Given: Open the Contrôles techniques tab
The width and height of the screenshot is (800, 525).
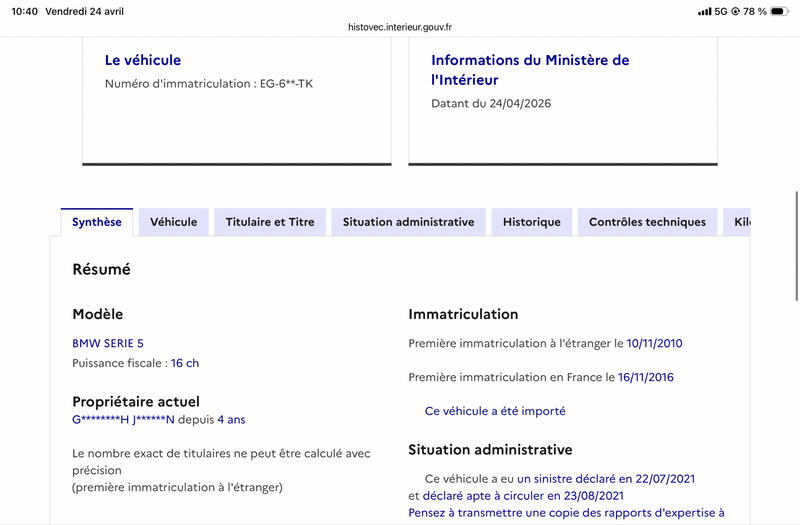Looking at the screenshot, I should (x=647, y=222).
